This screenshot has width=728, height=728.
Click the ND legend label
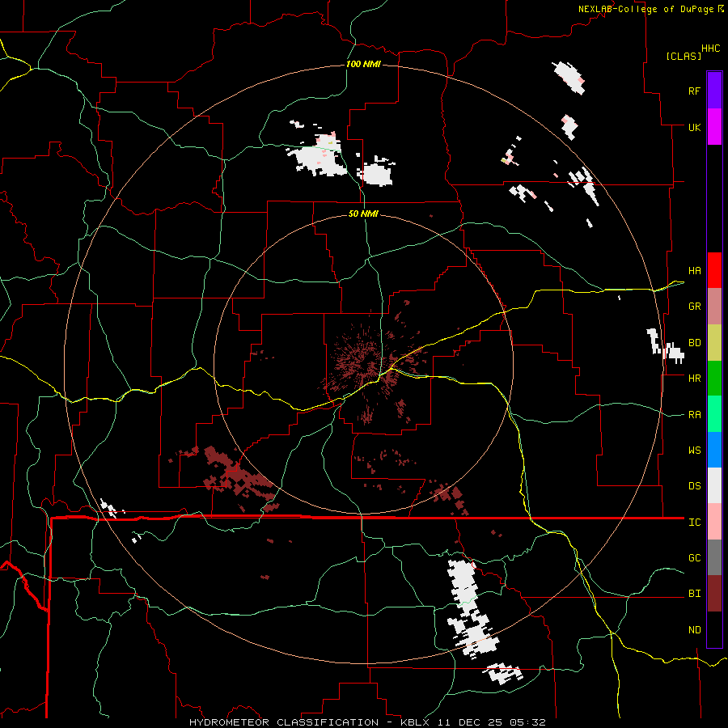pos(695,630)
